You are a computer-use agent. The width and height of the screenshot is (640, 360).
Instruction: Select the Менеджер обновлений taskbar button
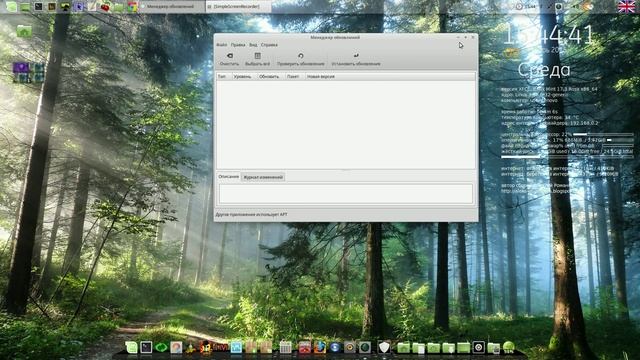click(x=172, y=7)
